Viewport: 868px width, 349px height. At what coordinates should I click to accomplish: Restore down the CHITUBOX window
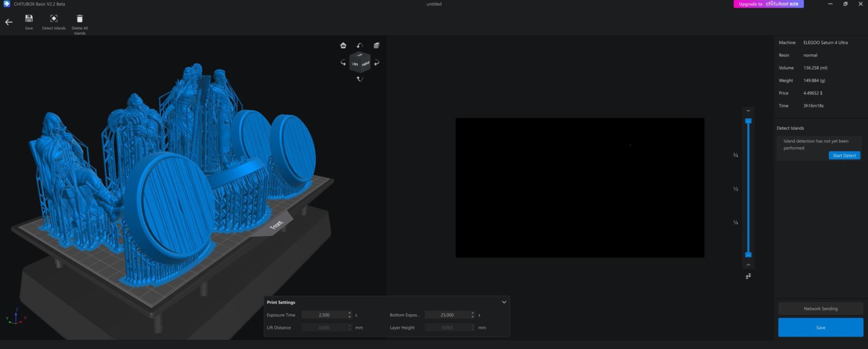tap(845, 4)
